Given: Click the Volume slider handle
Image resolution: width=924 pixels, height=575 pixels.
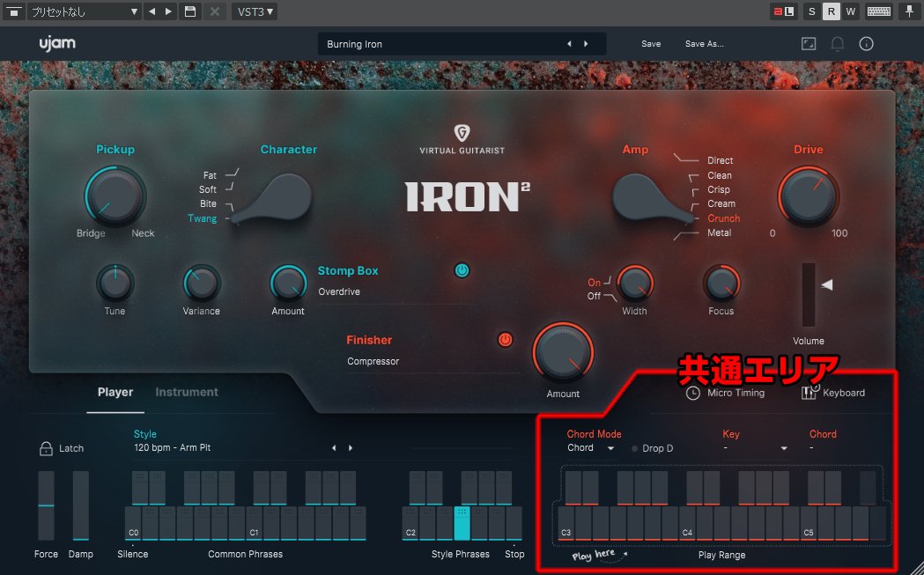Looking at the screenshot, I should pos(827,285).
